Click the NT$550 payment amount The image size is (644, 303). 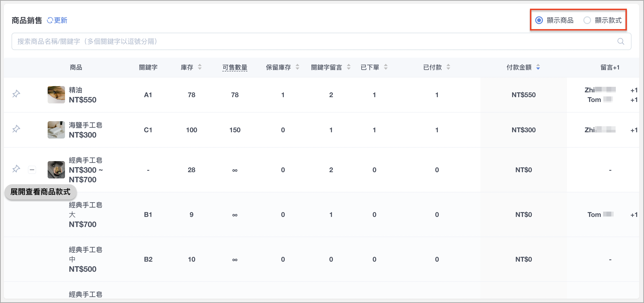pyautogui.click(x=523, y=95)
